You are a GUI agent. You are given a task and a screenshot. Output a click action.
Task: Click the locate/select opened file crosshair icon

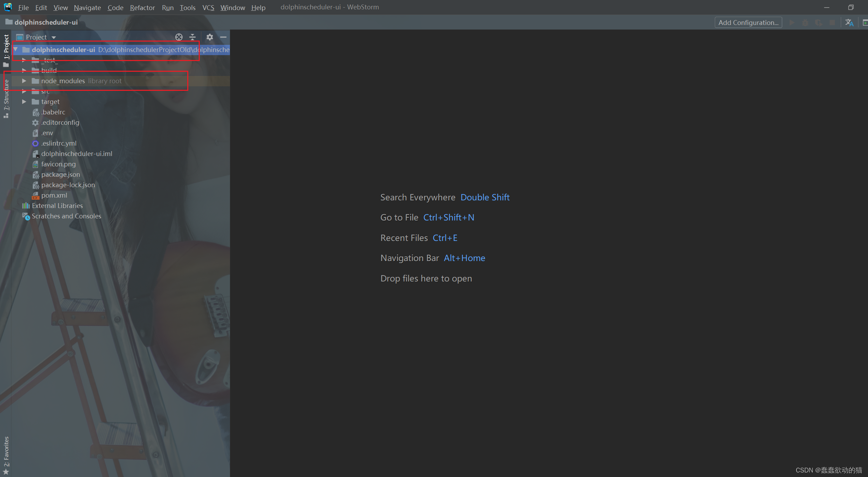tap(179, 37)
